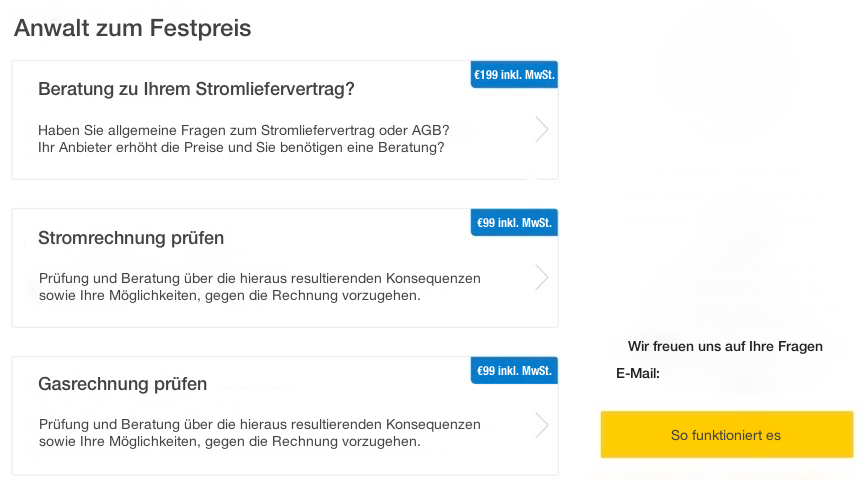The width and height of the screenshot is (868, 480).
Task: Open the "Stromrechnung prüfen" title
Action: click(131, 238)
